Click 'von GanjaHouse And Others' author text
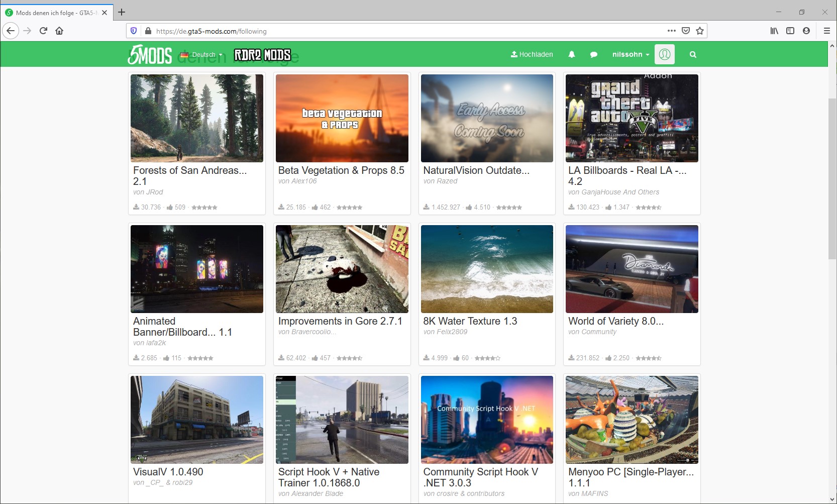The width and height of the screenshot is (837, 504). click(614, 192)
